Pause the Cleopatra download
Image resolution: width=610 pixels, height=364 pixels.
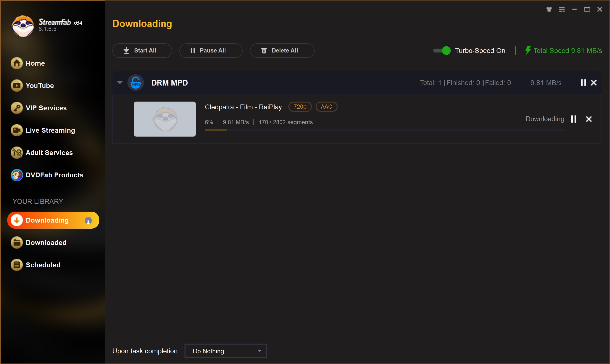574,119
